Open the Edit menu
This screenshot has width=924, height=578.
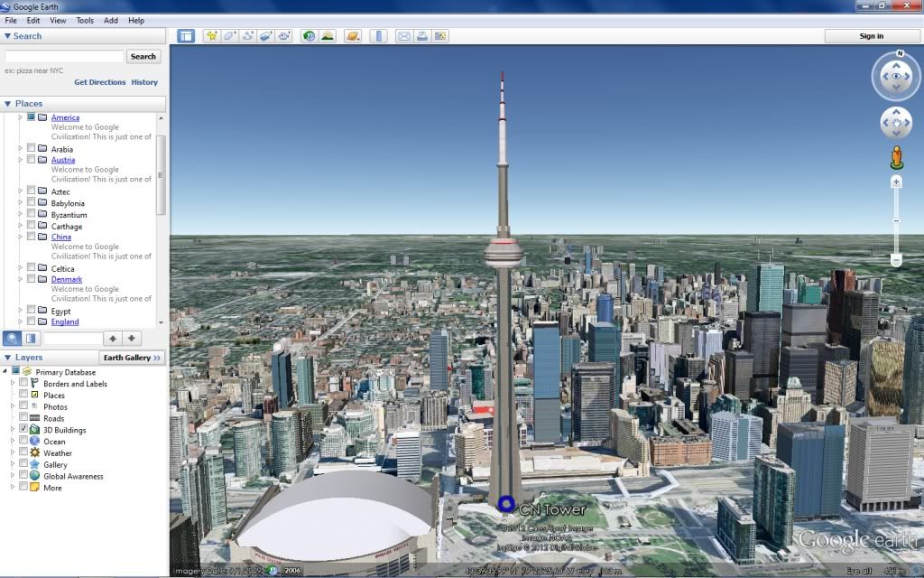(x=33, y=20)
